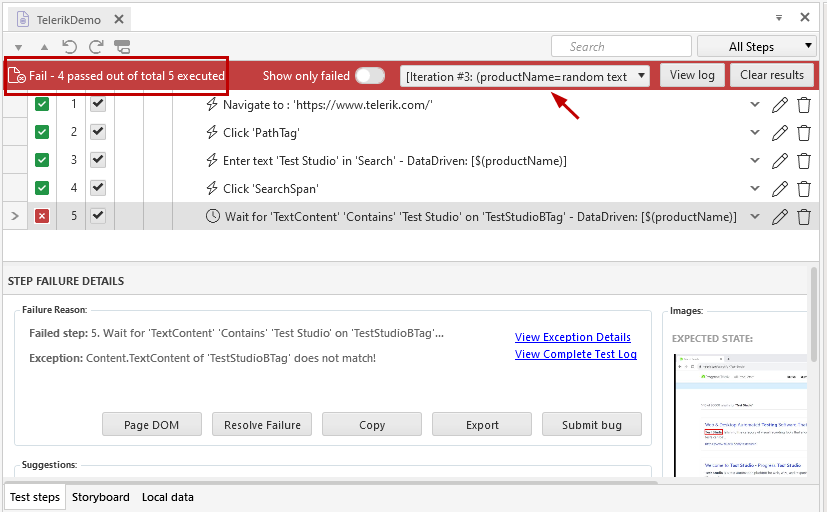Screen dimensions: 827x512
Task: Click the failure details vertical scrollbar
Action: 814,316
